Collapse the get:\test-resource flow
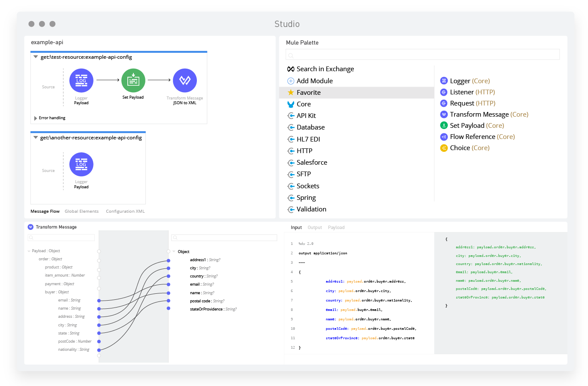 pyautogui.click(x=36, y=57)
